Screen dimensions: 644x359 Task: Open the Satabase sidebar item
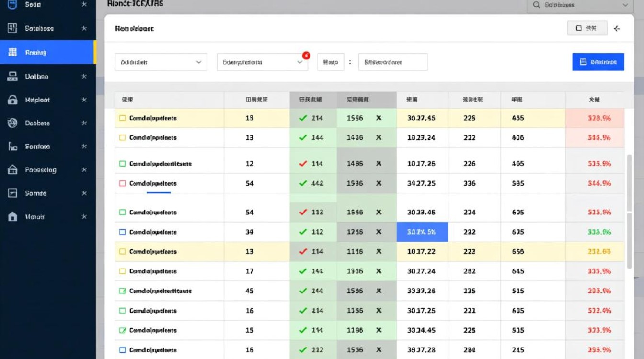tap(48, 28)
